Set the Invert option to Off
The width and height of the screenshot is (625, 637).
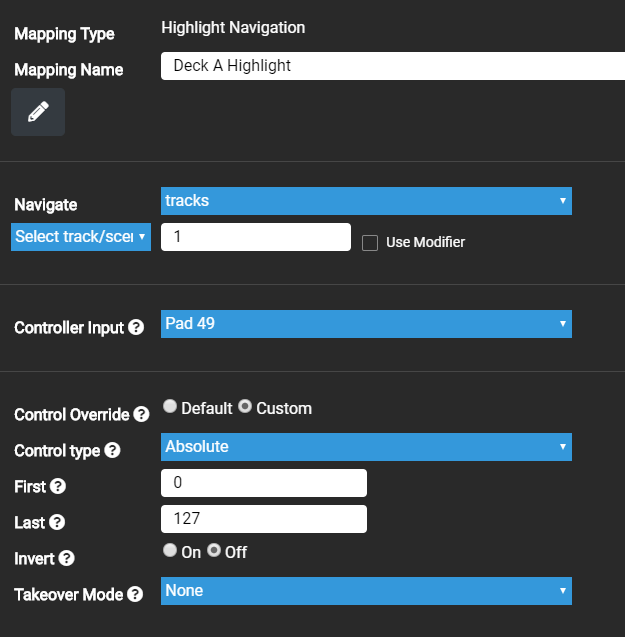coord(214,551)
